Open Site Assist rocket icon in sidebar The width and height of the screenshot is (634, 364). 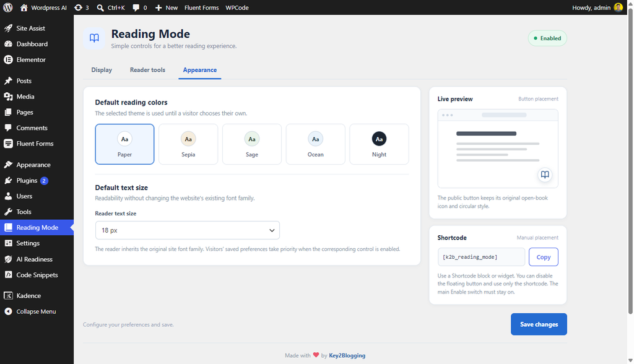coord(8,28)
